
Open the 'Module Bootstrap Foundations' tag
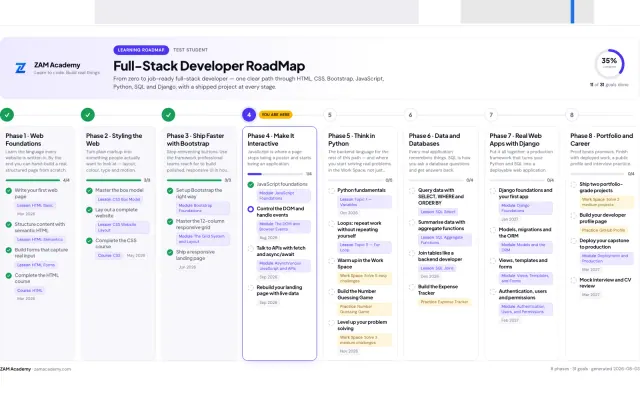(x=203, y=208)
